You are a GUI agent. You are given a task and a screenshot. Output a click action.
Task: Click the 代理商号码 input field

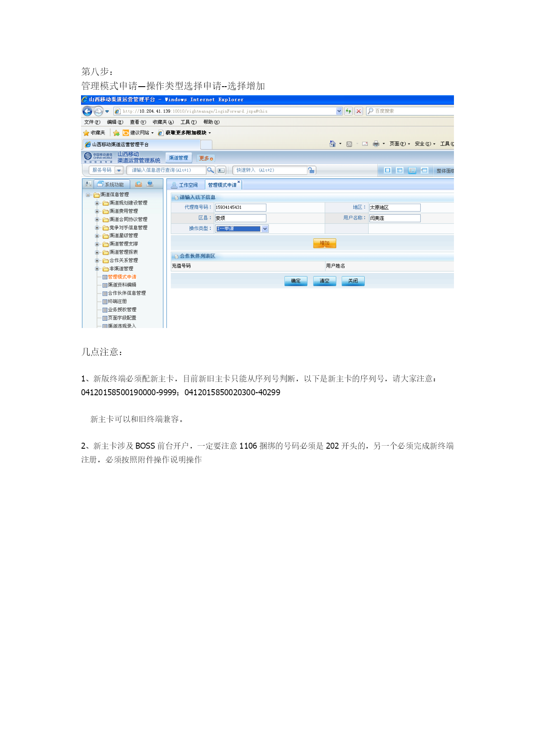241,207
